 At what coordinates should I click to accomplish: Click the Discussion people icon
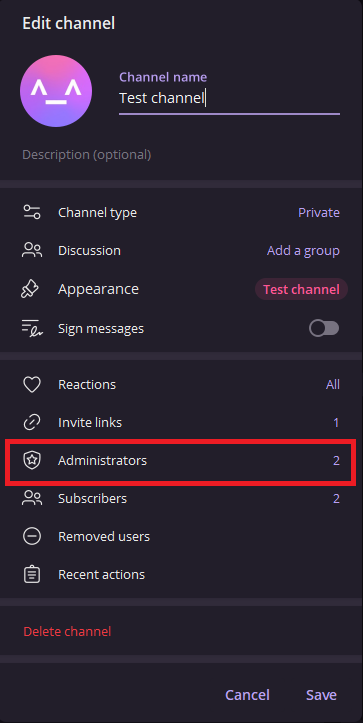(32, 251)
